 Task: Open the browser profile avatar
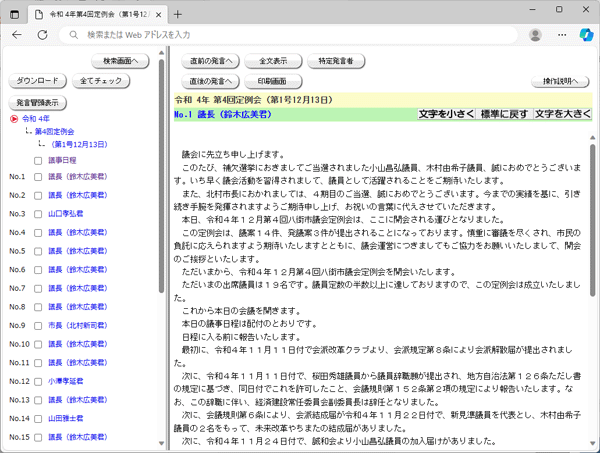[535, 35]
